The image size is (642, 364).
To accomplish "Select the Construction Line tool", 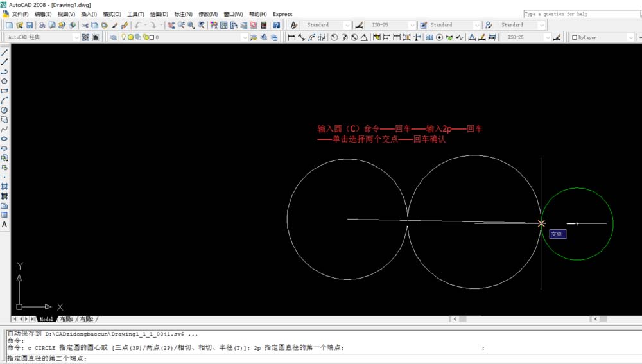I will click(x=4, y=62).
